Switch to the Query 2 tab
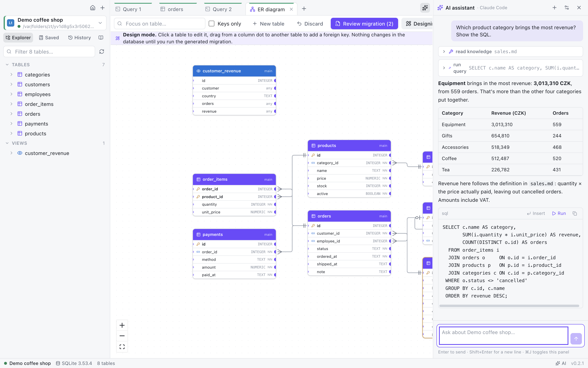Viewport: 588px width, 368px height. (x=223, y=9)
